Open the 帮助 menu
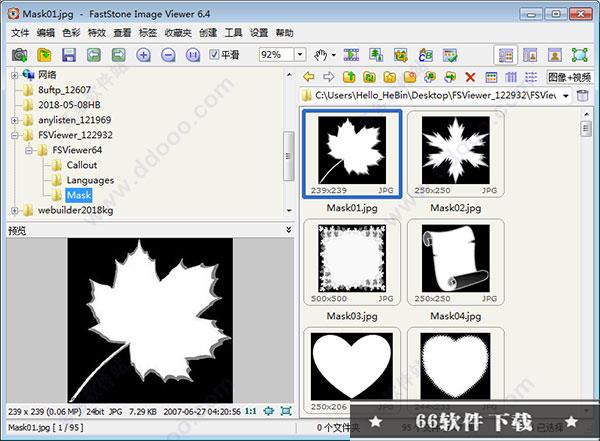 [x=284, y=33]
